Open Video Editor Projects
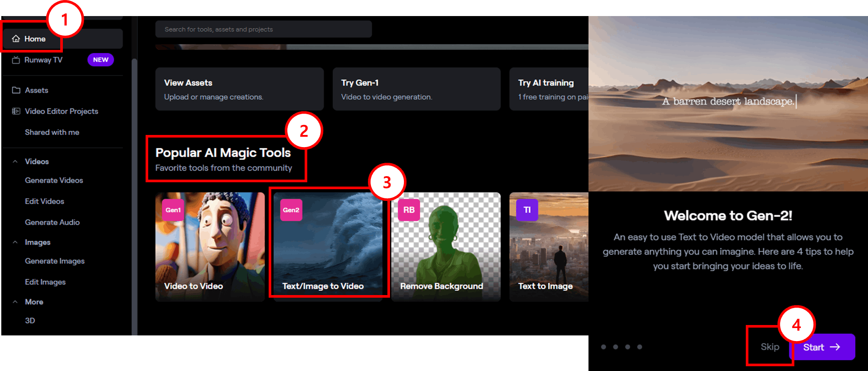Viewport: 868px width, 371px height. pos(62,111)
